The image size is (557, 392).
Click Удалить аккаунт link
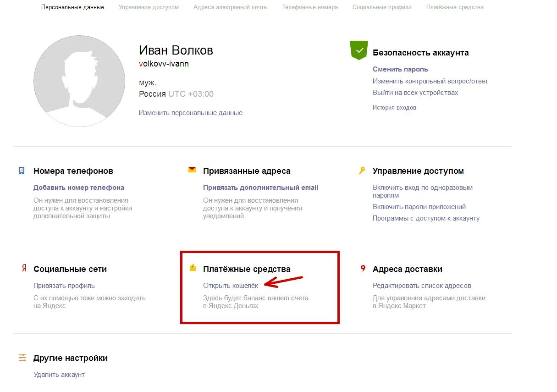[59, 375]
